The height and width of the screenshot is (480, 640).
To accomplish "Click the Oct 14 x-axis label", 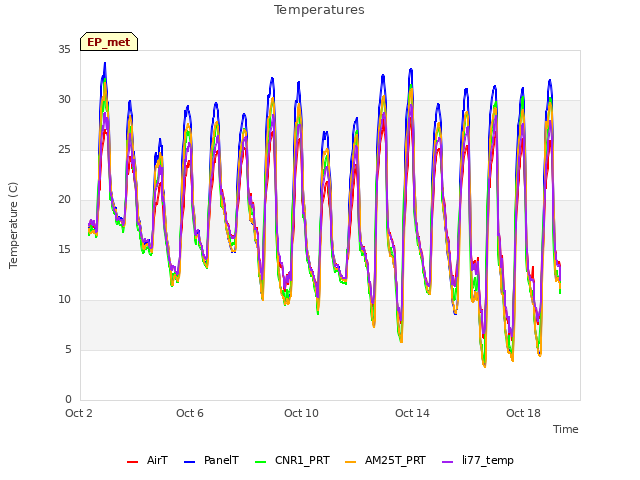I will pyautogui.click(x=412, y=413).
